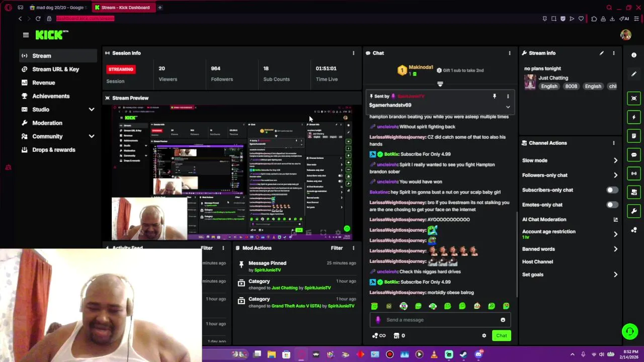The width and height of the screenshot is (644, 362).
Task: Click the channel actions icon in right rail
Action: (634, 192)
